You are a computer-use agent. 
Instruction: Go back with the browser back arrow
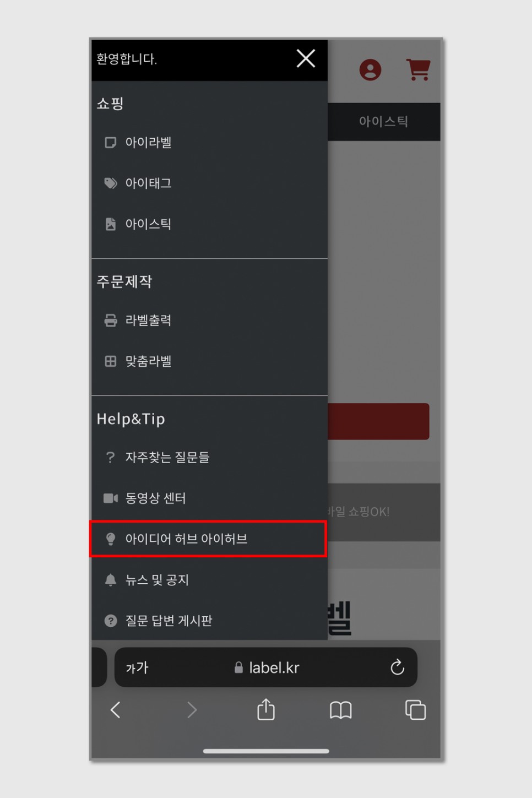(x=115, y=710)
